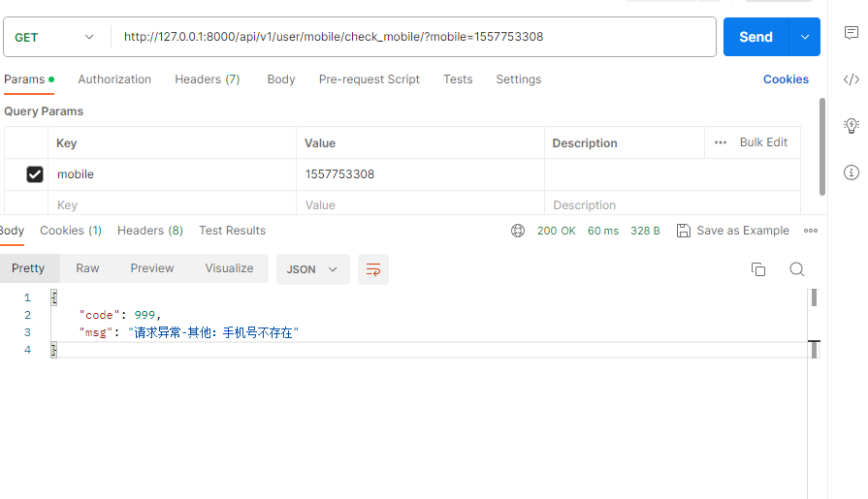Switch to request Body tab

[x=281, y=79]
